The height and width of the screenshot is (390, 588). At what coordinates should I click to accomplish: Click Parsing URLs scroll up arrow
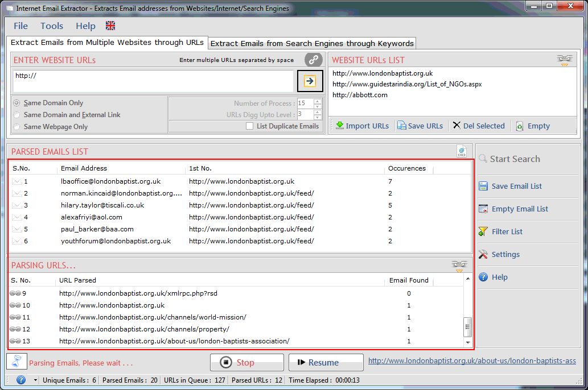(x=468, y=279)
